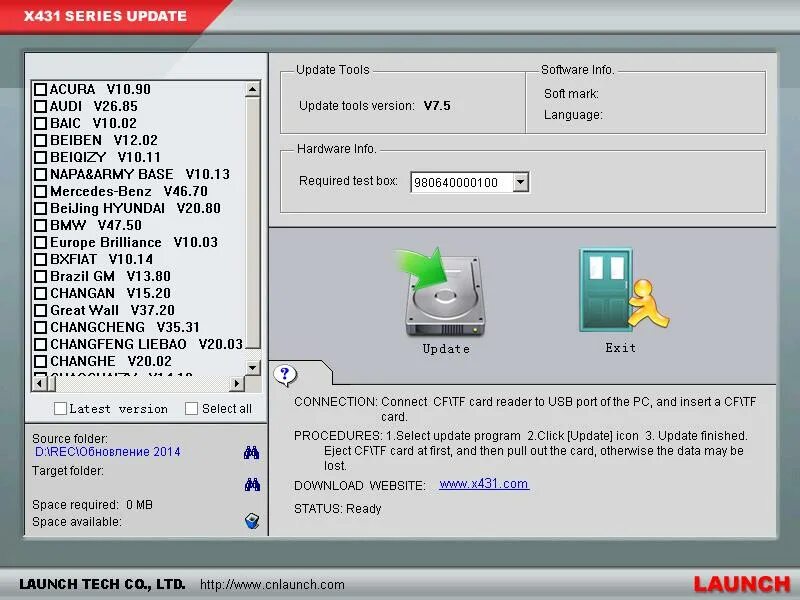Image resolution: width=800 pixels, height=600 pixels.
Task: Click the 'Space required: 0 MB' text
Action: (92, 505)
